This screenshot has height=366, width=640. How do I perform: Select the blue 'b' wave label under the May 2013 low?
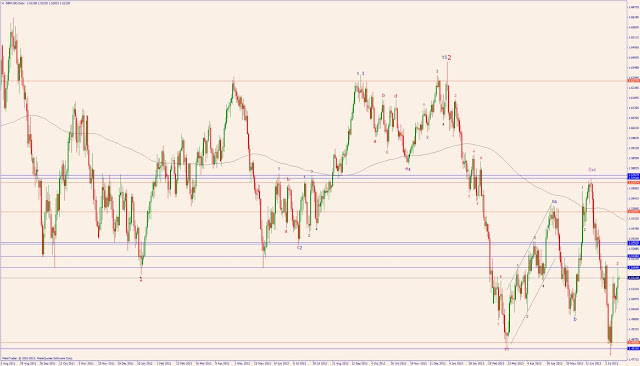(575, 319)
